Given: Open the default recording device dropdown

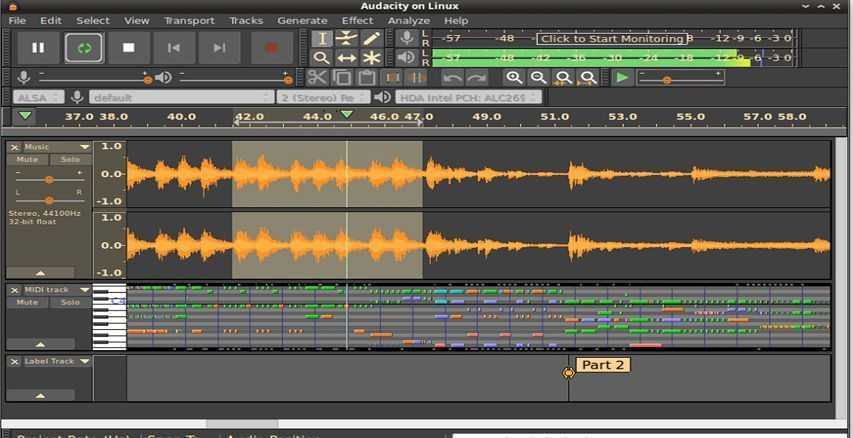Looking at the screenshot, I should tap(182, 98).
